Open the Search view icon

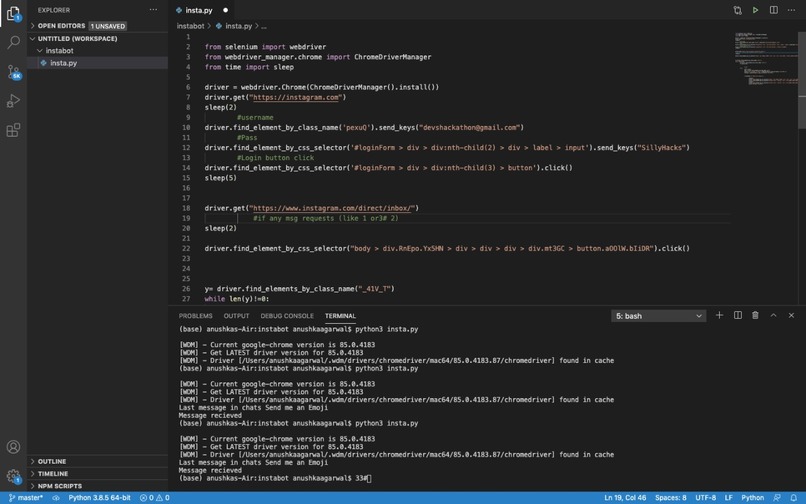point(13,42)
